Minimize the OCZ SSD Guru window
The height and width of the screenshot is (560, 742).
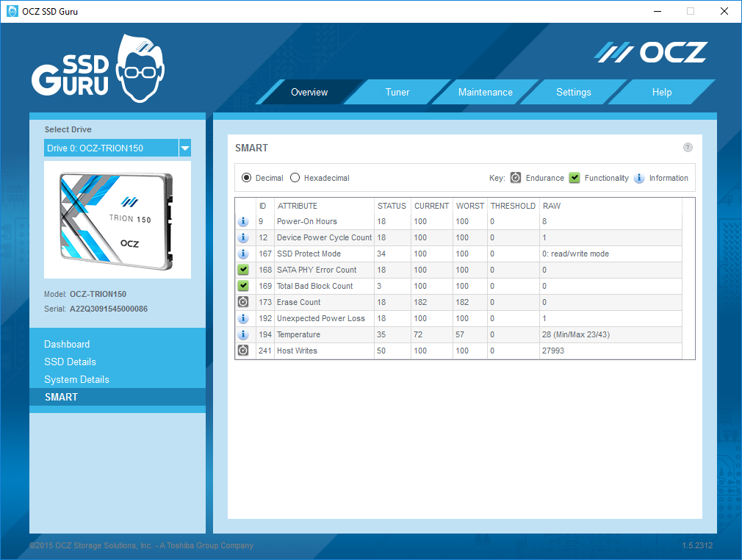[658, 11]
